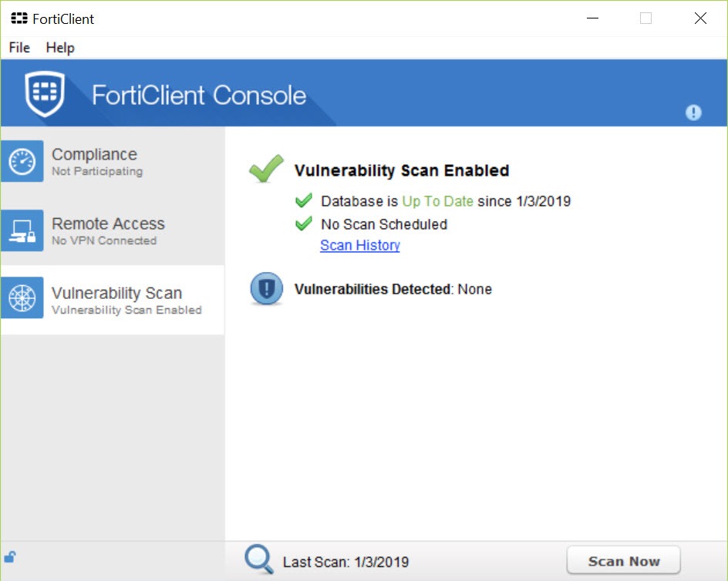This screenshot has height=581, width=728.
Task: Click the FortiClient shield logo
Action: [45, 93]
